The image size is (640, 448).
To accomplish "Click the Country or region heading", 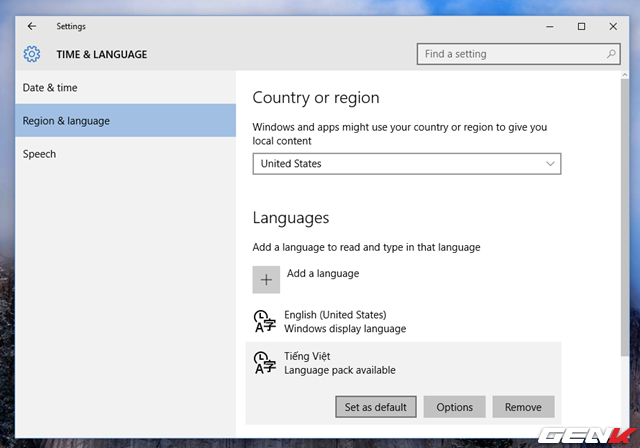I will point(316,98).
